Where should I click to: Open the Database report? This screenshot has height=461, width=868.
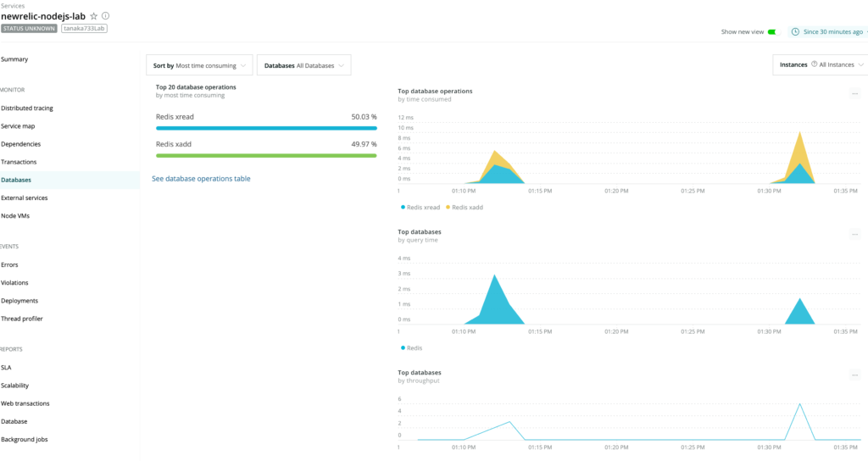pyautogui.click(x=14, y=422)
